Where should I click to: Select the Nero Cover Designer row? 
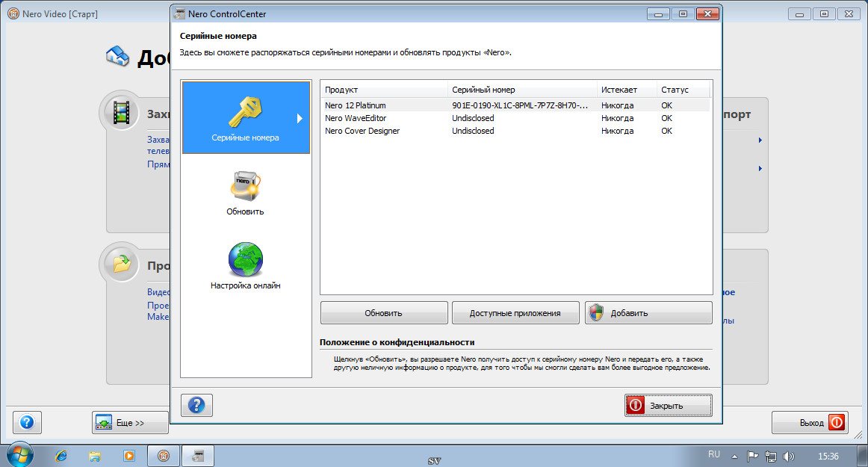(x=515, y=131)
